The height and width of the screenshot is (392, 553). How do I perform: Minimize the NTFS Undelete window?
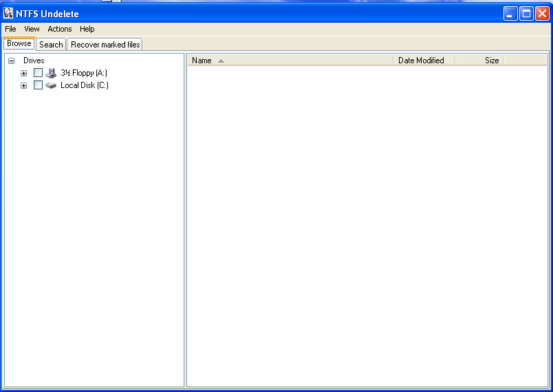(x=510, y=14)
